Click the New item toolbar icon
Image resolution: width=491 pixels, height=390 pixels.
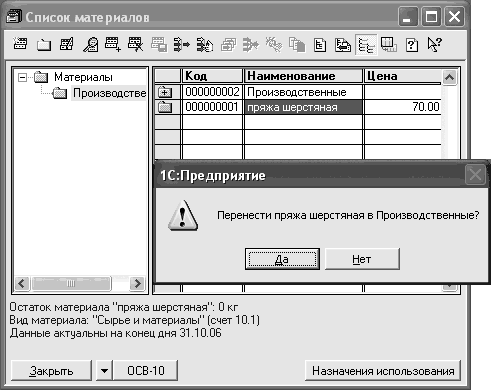[x=20, y=44]
